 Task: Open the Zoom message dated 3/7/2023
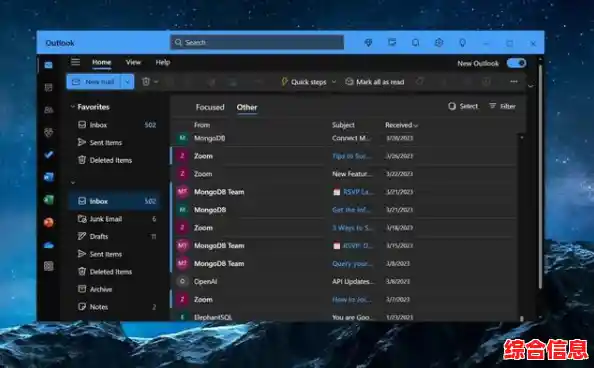pyautogui.click(x=345, y=299)
